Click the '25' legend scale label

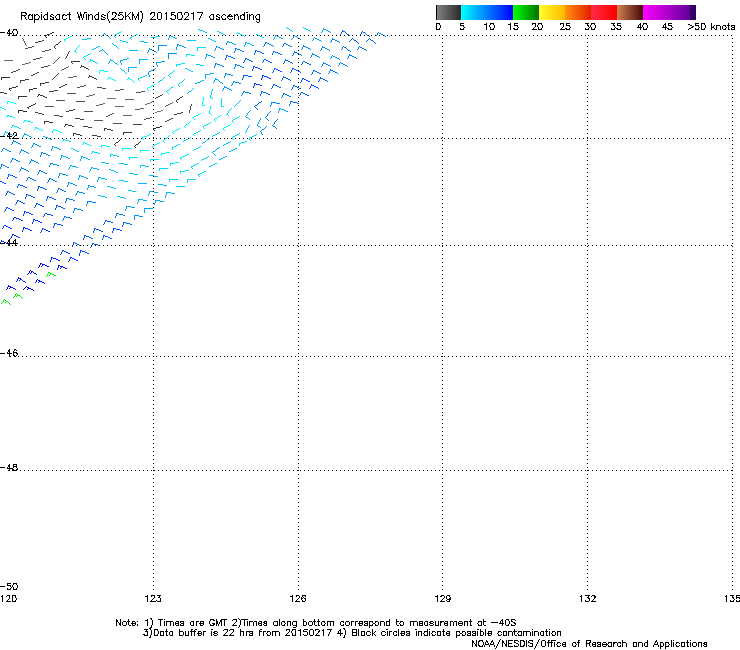coord(565,27)
